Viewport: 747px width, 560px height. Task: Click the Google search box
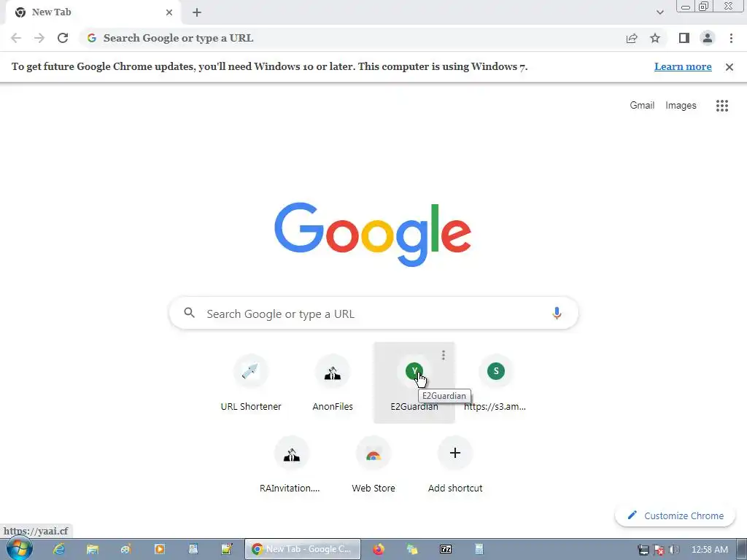[374, 314]
